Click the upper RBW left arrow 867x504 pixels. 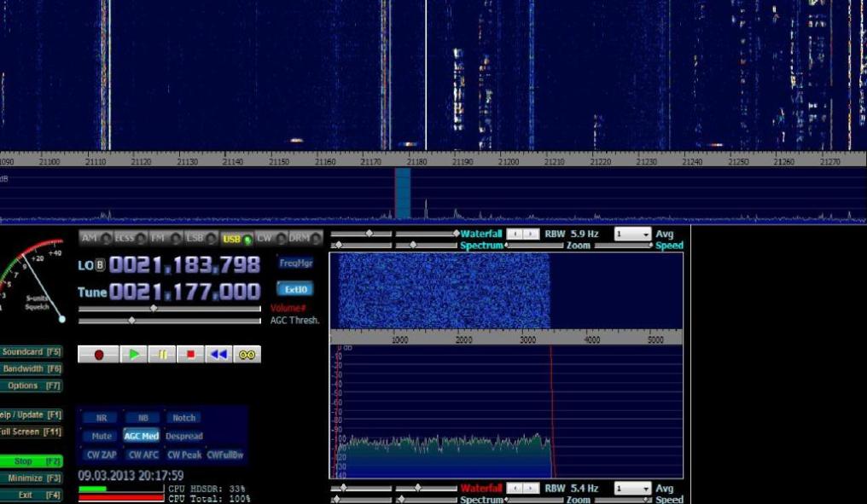(514, 234)
